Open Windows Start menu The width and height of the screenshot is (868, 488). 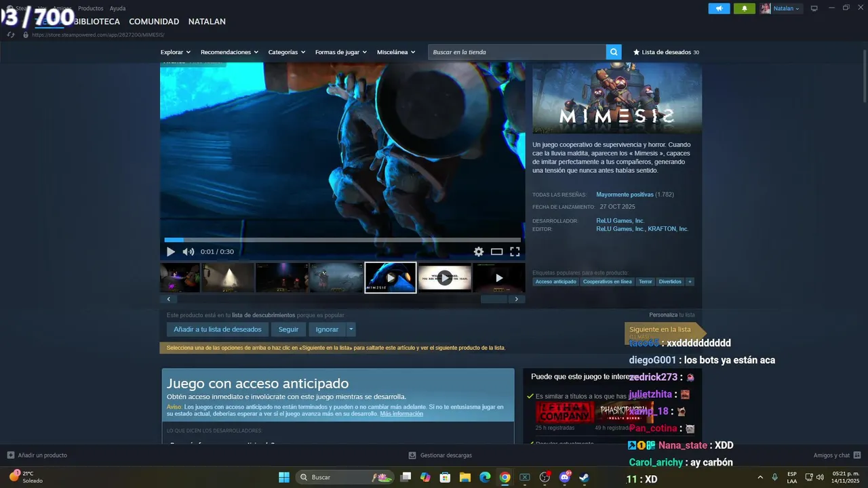click(284, 477)
